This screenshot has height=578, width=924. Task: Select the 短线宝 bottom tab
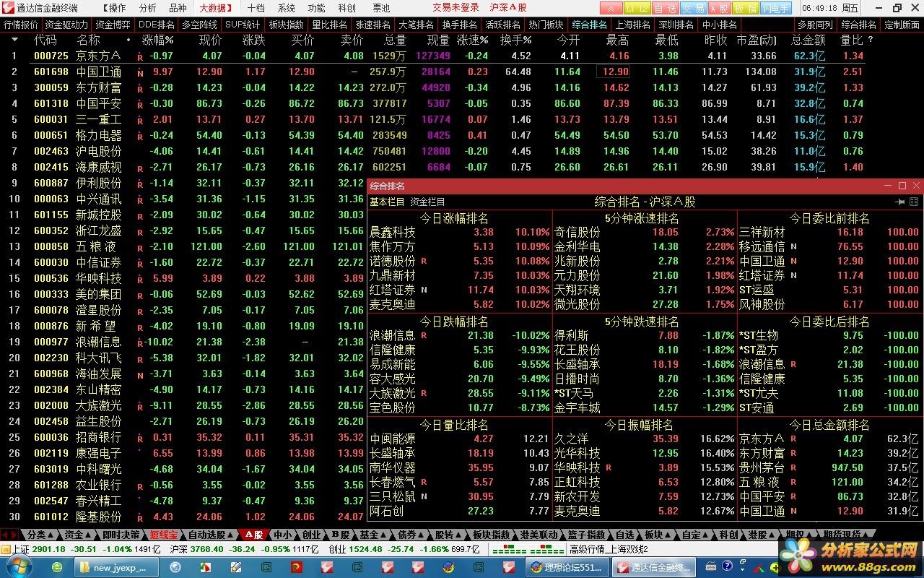click(164, 535)
